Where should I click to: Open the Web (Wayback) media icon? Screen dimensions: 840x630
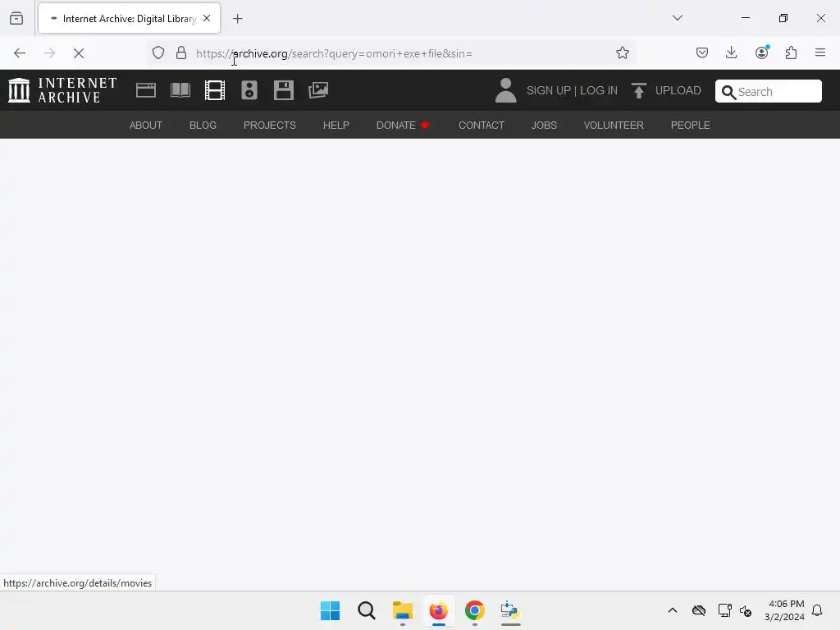point(146,90)
